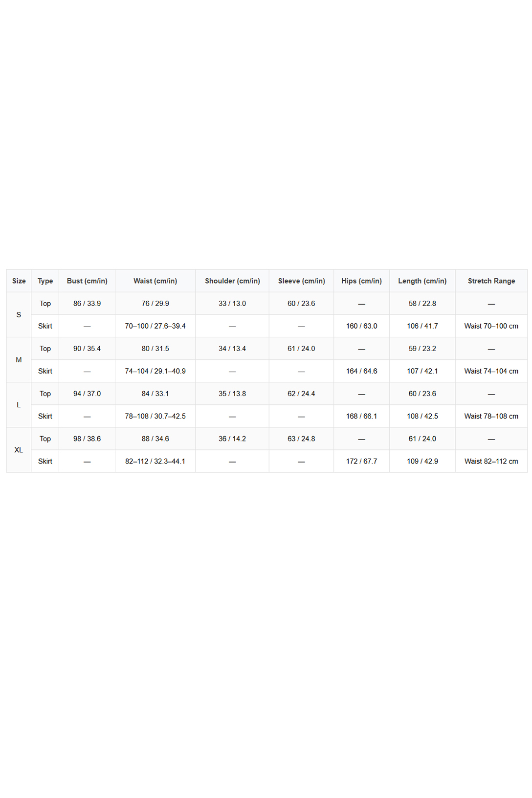532x798 pixels.
Task: Select the 86 / 33.9 bust cell
Action: (x=87, y=304)
